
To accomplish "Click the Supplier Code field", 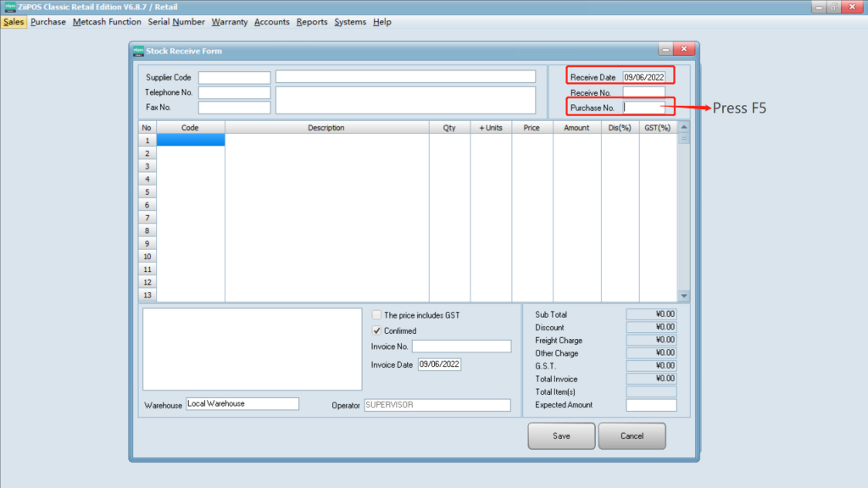I will [234, 78].
